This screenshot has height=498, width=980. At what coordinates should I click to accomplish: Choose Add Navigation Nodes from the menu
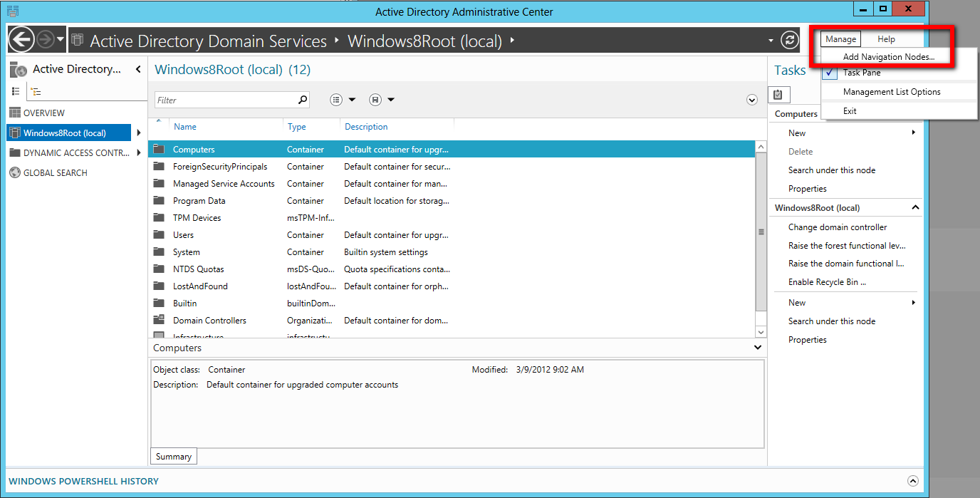click(889, 57)
